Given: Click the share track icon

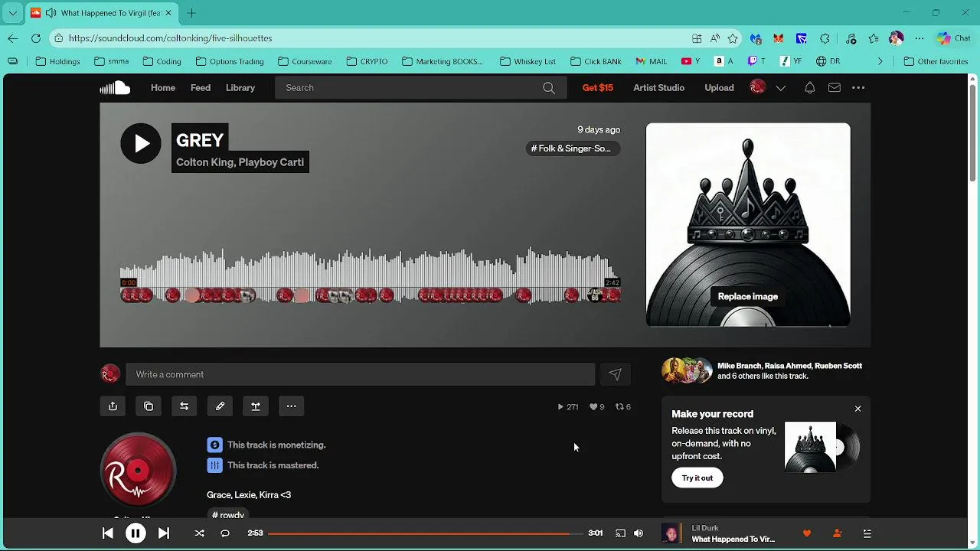Looking at the screenshot, I should coord(113,406).
